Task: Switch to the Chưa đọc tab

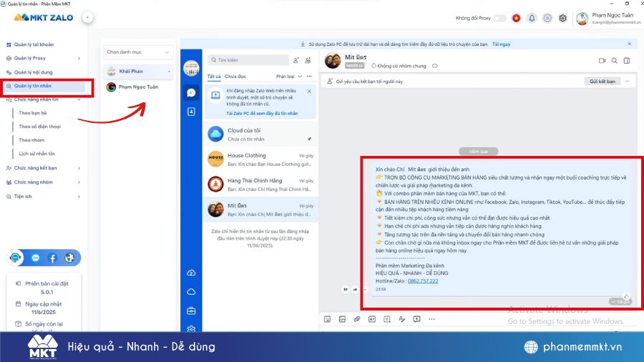Action: coord(235,76)
